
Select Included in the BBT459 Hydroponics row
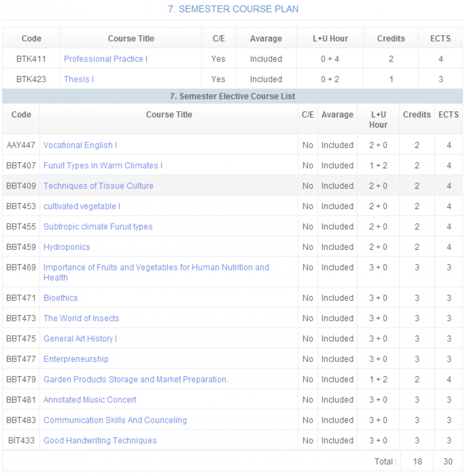[337, 247]
